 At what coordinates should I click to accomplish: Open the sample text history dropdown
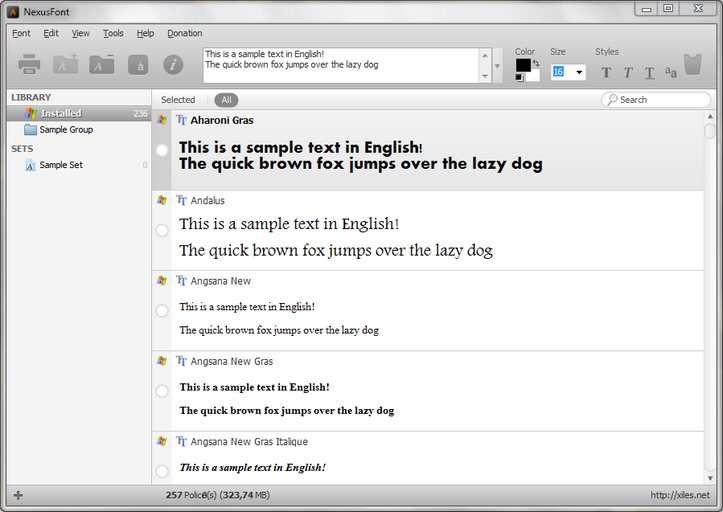[x=497, y=66]
